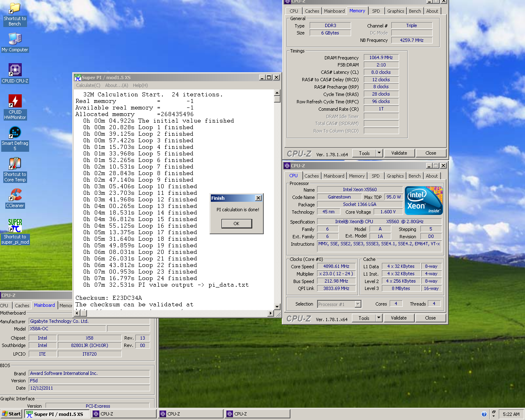
Task: Open Caches tab in bottom-left CPU-Z window
Action: (22, 306)
